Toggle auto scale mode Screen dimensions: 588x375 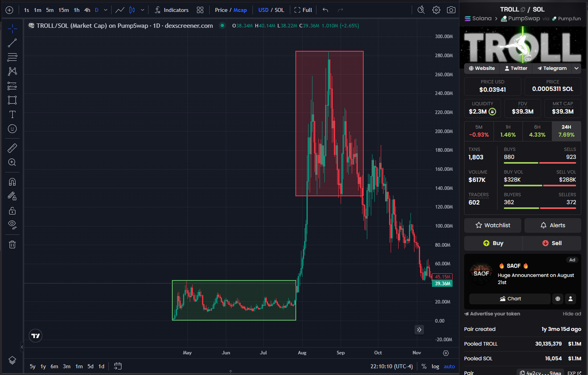point(449,366)
